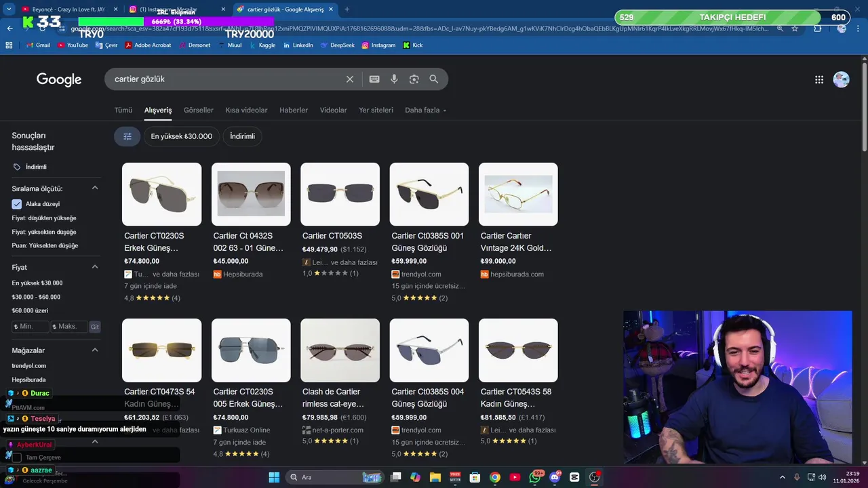Filter by ₺60.000 üzeri price
This screenshot has height=488, width=868.
pos(30,310)
